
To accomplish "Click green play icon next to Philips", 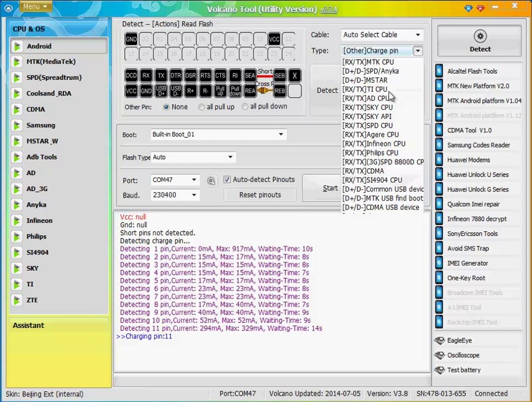I will point(17,237).
